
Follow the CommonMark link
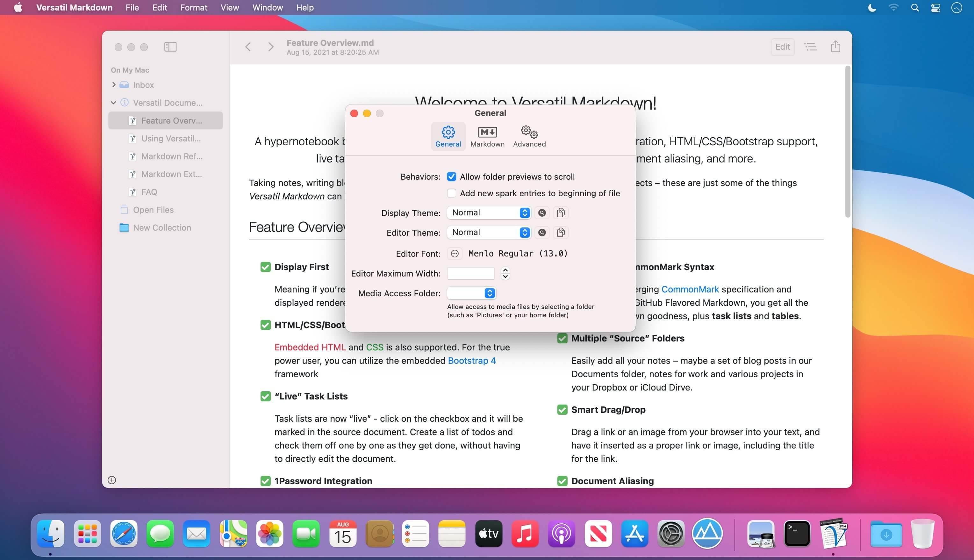(690, 289)
